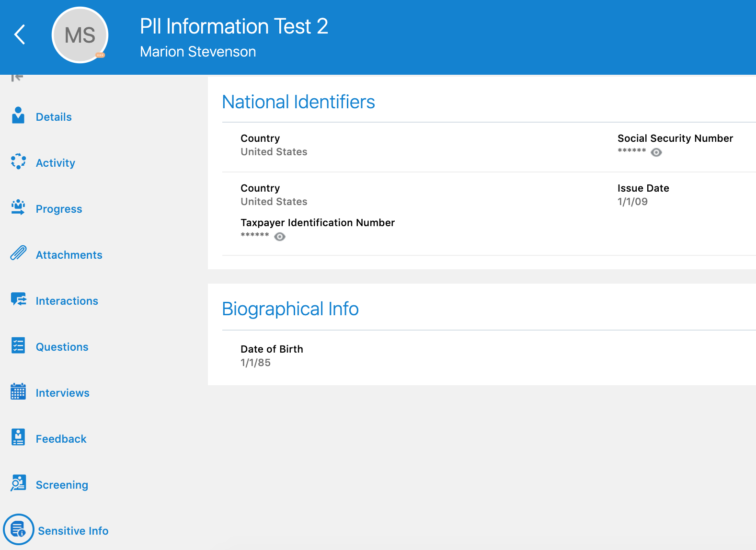Screen dimensions: 756x550
Task: Click the back arrow in header
Action: point(20,34)
